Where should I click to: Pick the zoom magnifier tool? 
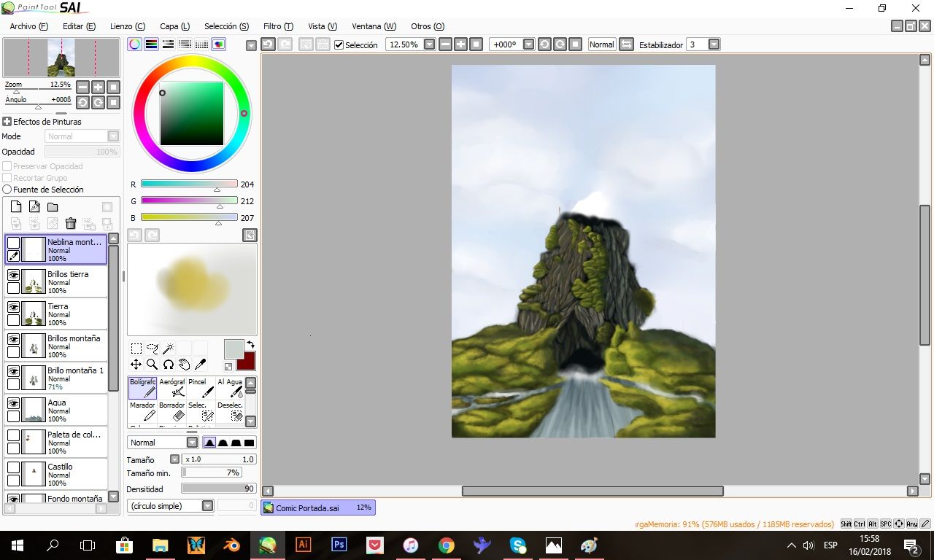[152, 364]
